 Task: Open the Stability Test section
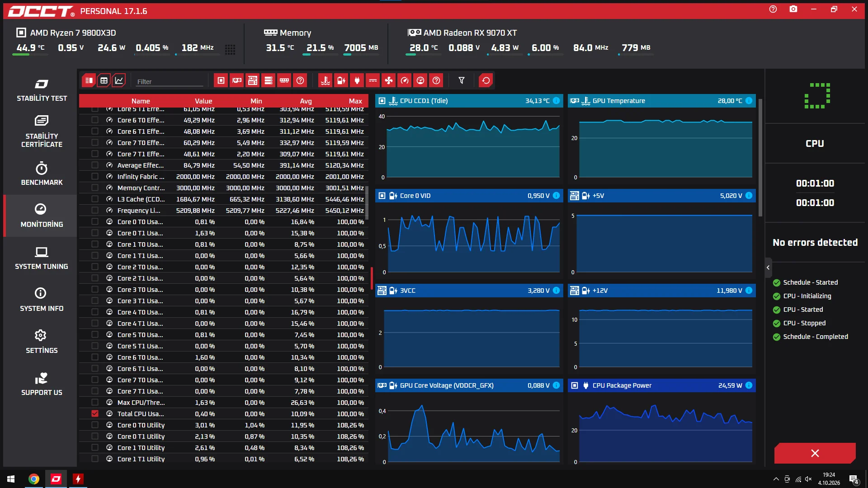(x=42, y=90)
